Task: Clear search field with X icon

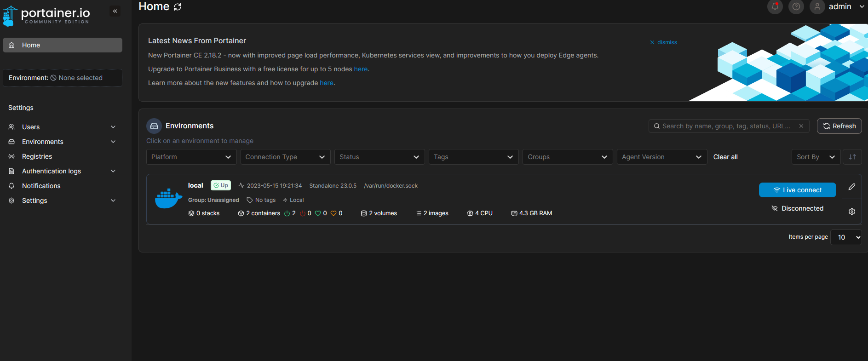Action: click(801, 126)
